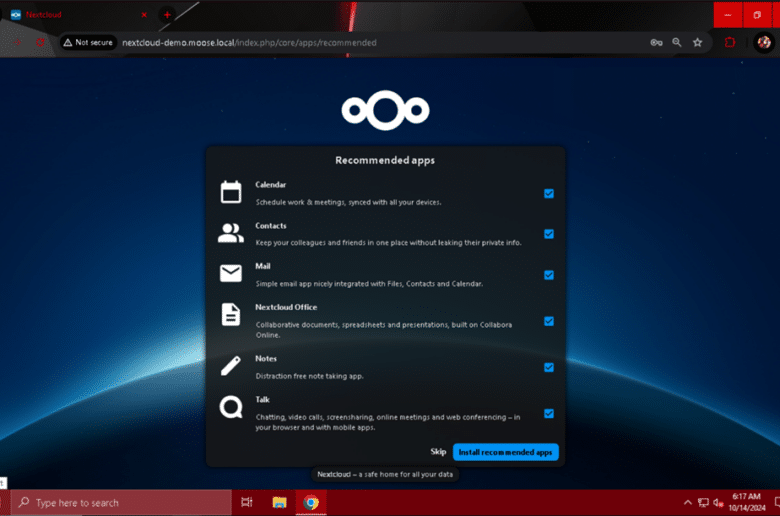Click the Talk chat bubble icon
The image size is (780, 516).
tap(231, 407)
